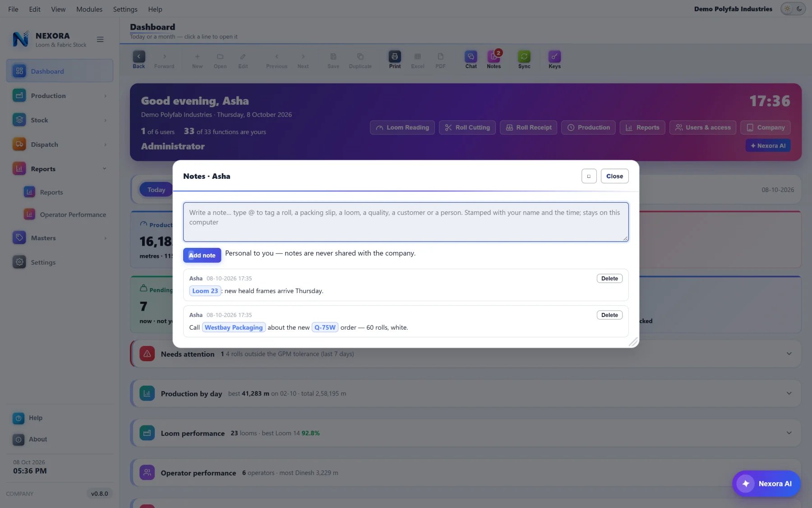Open Settings in the sidebar

click(x=60, y=262)
